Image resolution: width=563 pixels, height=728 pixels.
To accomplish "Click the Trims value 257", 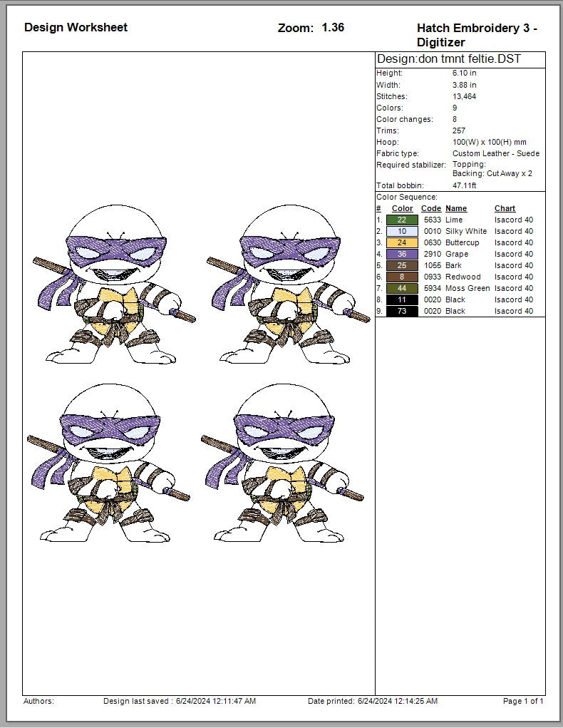I will pos(459,130).
